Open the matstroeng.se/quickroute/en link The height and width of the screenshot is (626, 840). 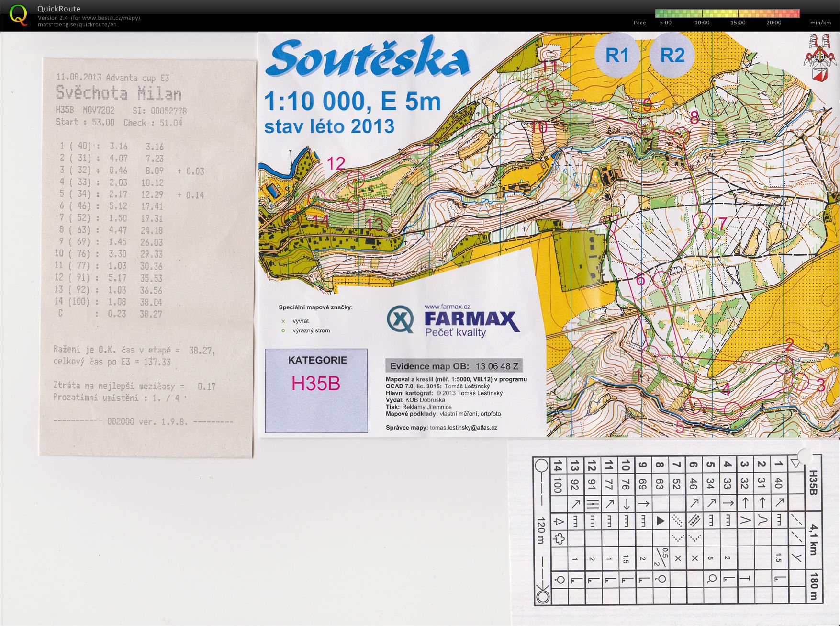(77, 25)
